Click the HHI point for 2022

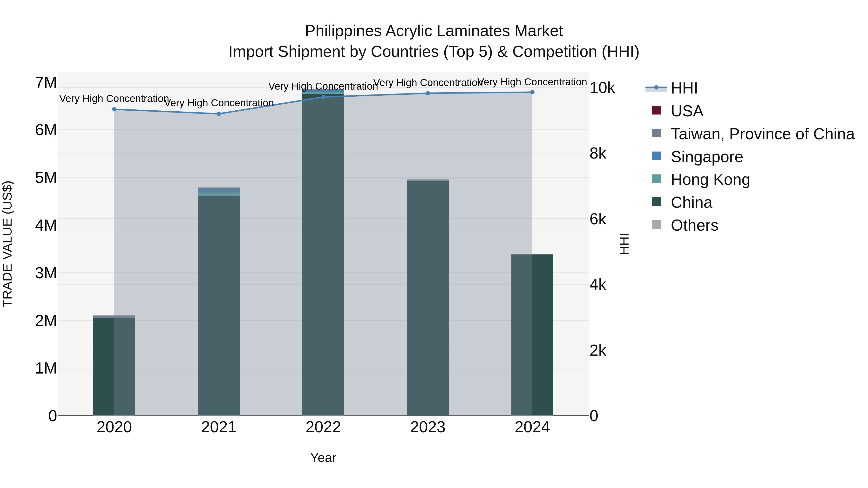(x=323, y=97)
